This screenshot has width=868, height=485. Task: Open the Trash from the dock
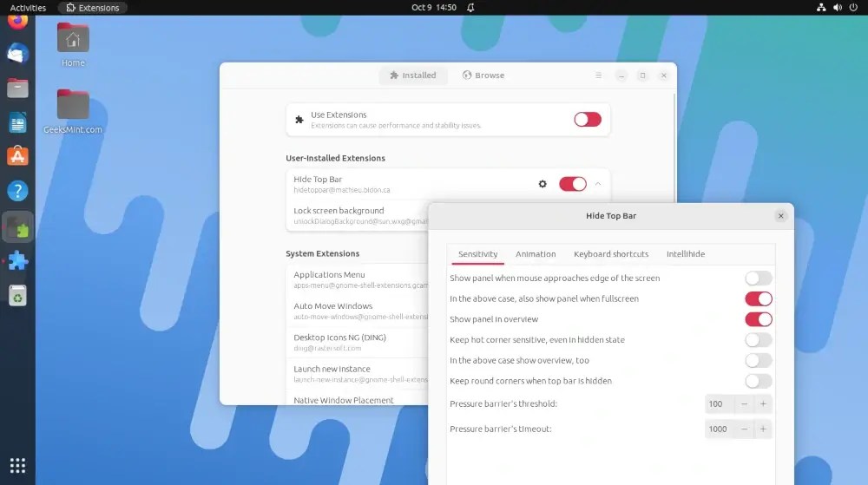[17, 296]
